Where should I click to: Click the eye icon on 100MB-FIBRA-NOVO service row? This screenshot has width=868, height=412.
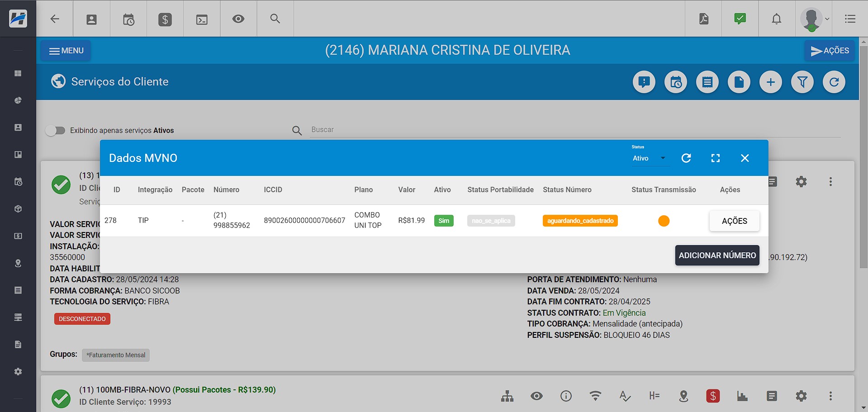[536, 396]
